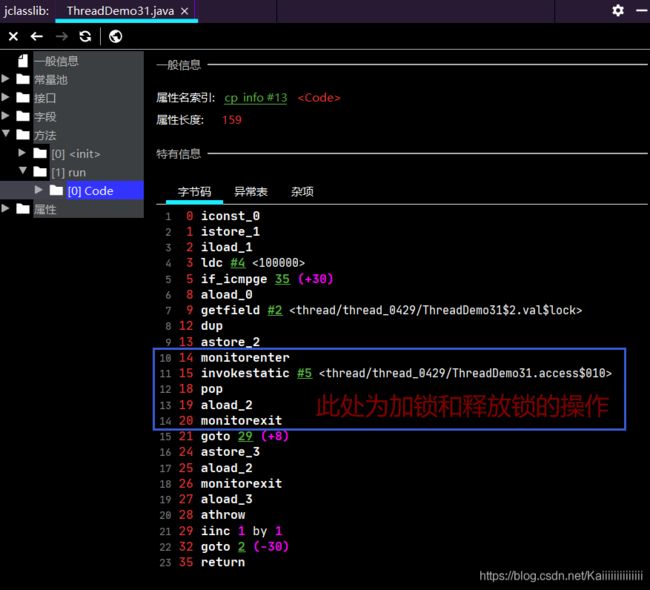Expand the [0] Code attribute node

[x=39, y=189]
